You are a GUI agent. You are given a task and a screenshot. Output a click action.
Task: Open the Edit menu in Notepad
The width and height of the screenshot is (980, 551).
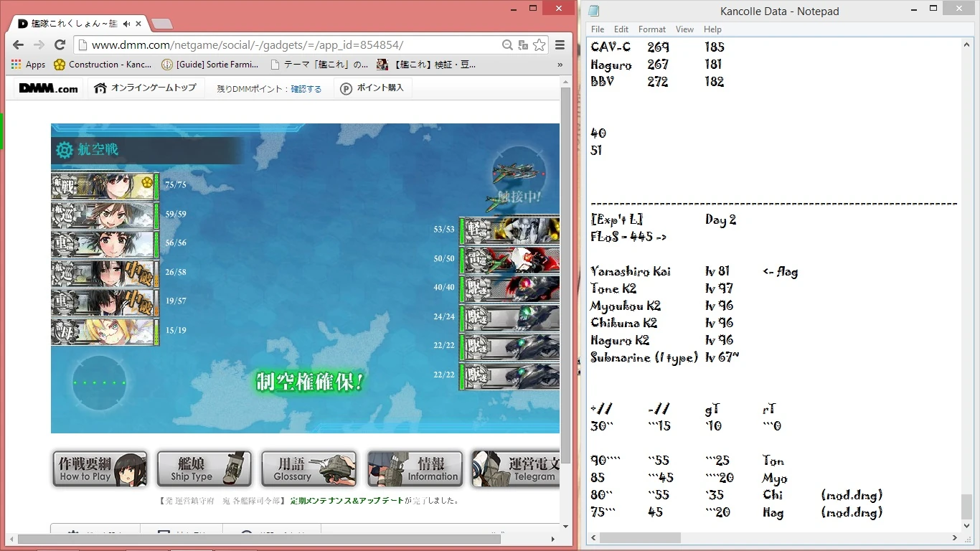pyautogui.click(x=621, y=29)
